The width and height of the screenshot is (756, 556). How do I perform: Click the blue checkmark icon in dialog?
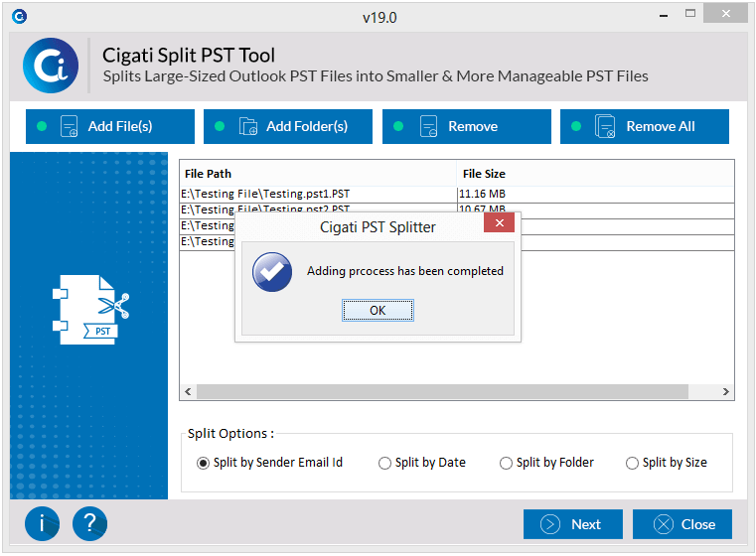(x=272, y=272)
